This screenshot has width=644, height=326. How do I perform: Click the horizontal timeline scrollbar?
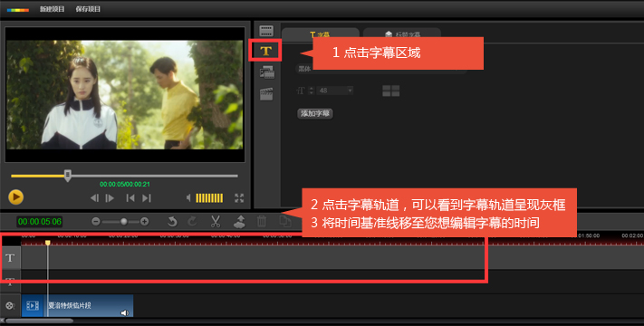tap(40, 321)
